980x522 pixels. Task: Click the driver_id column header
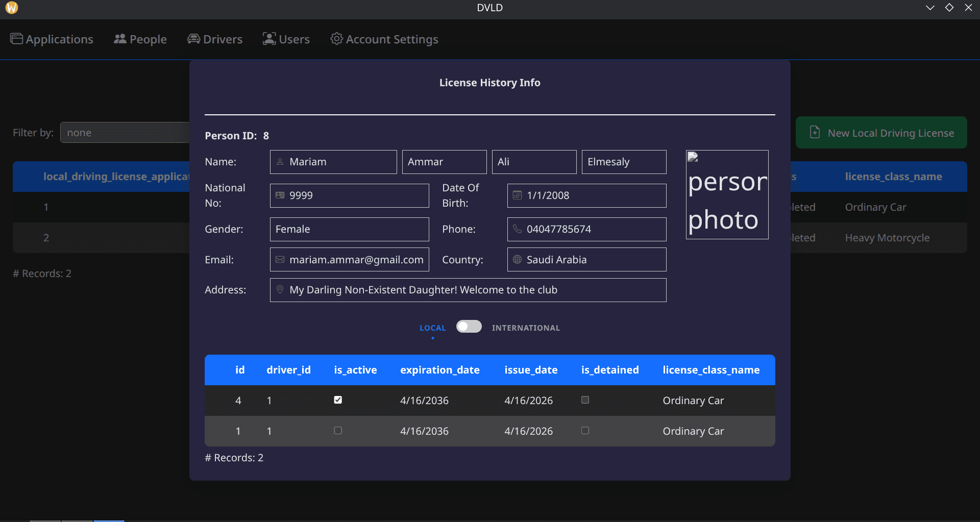(x=288, y=370)
